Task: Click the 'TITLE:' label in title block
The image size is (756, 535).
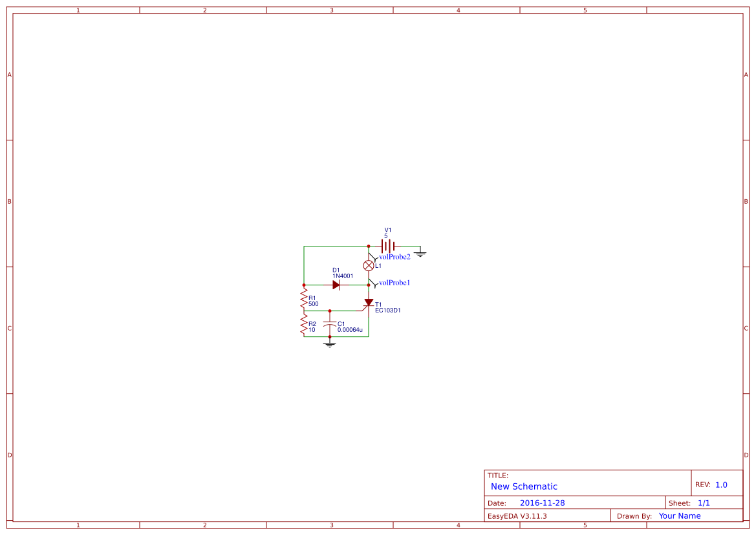Action: (x=497, y=475)
